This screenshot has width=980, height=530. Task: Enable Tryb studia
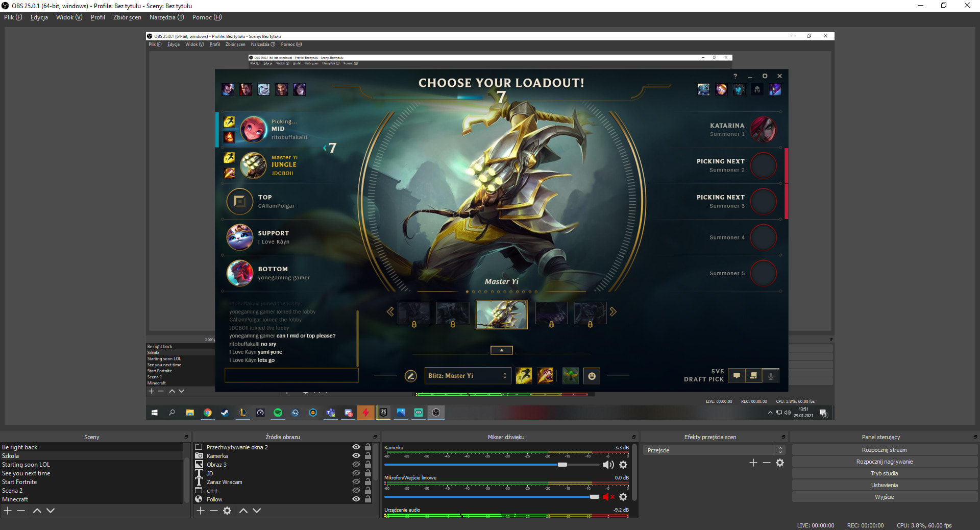pyautogui.click(x=884, y=474)
